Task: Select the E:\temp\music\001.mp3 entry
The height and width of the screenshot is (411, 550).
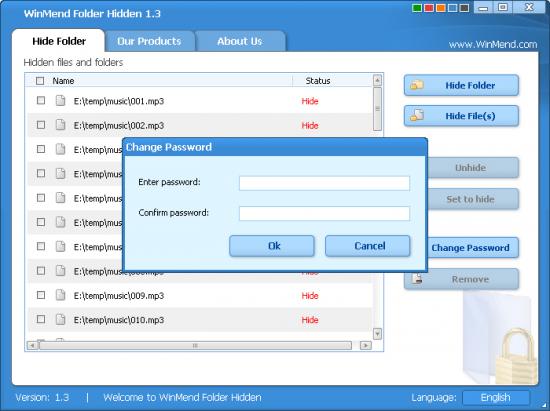Action: point(119,101)
